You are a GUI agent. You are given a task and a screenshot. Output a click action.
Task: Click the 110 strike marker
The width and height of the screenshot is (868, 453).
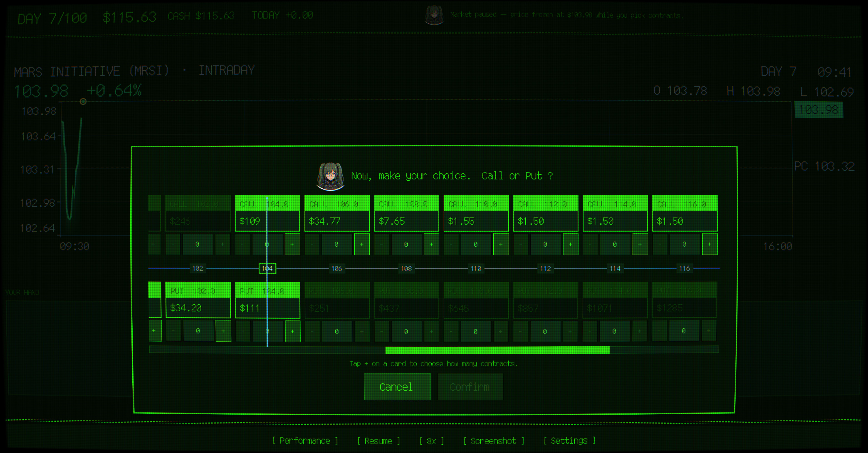point(476,268)
